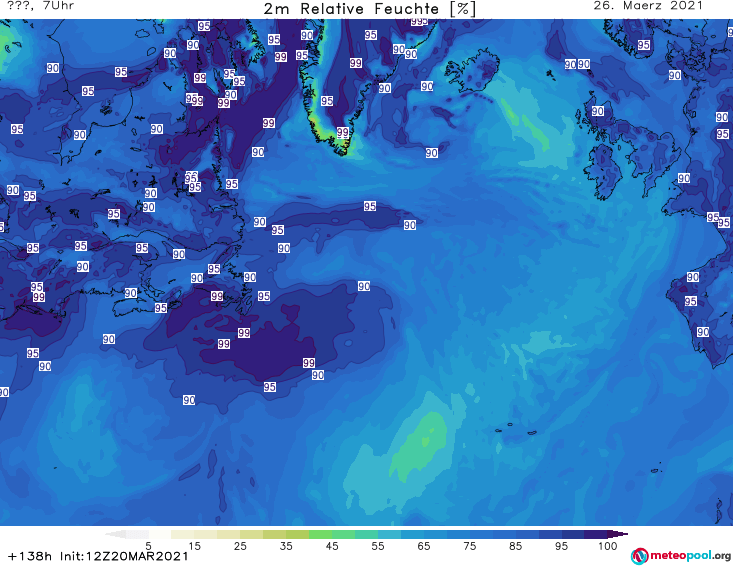Pick the green colorbar section between 45 and 55
733x566 pixels.
pyautogui.click(x=355, y=534)
